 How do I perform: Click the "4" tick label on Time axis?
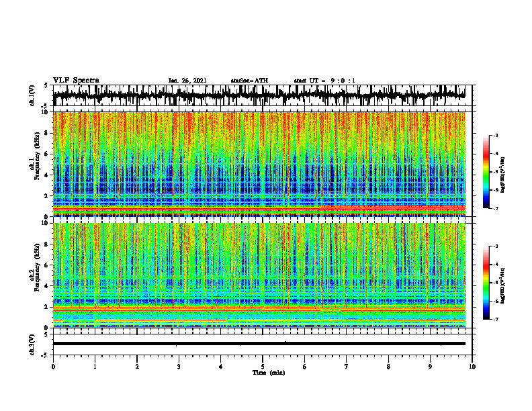[220, 367]
